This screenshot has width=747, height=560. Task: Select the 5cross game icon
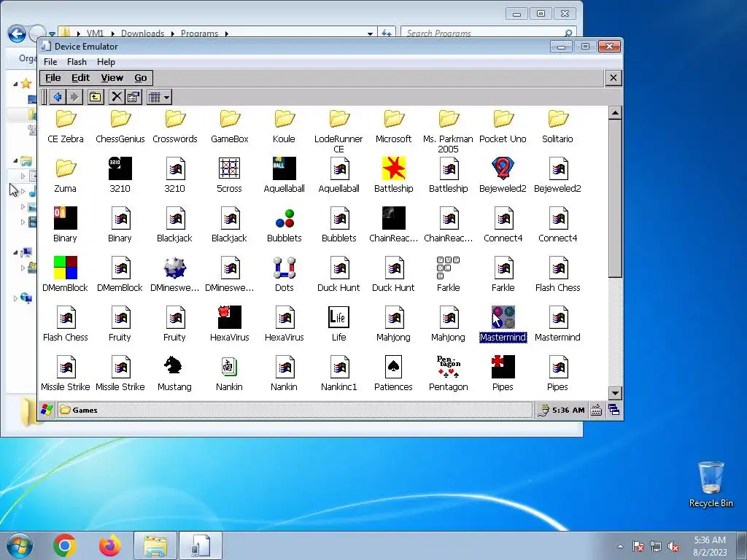click(230, 168)
